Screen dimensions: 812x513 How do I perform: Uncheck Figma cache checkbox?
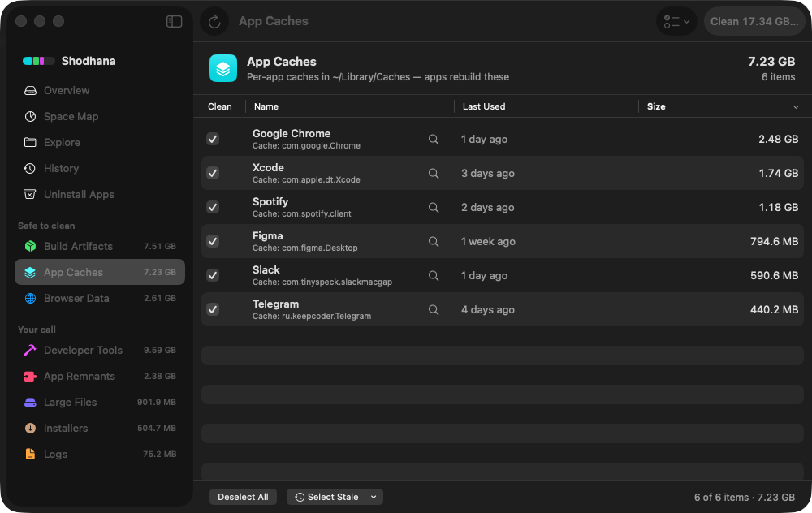coord(213,242)
